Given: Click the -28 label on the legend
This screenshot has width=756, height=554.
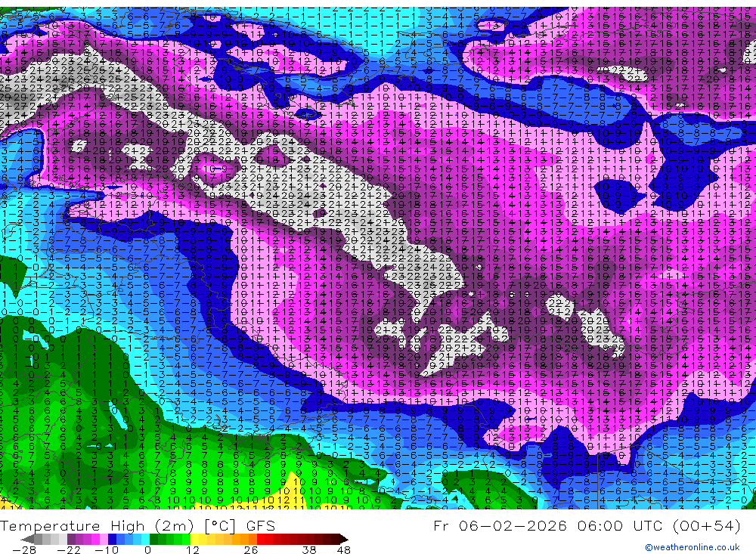Looking at the screenshot, I should (24, 550).
